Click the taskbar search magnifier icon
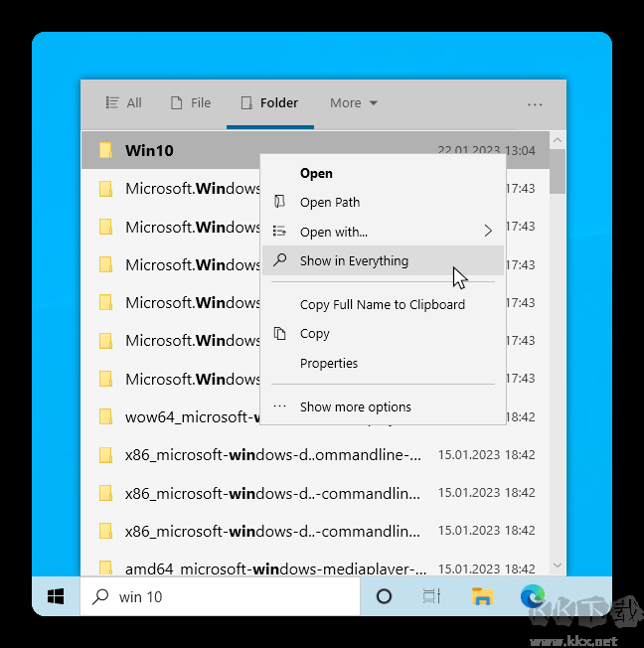The width and height of the screenshot is (644, 648). (100, 596)
